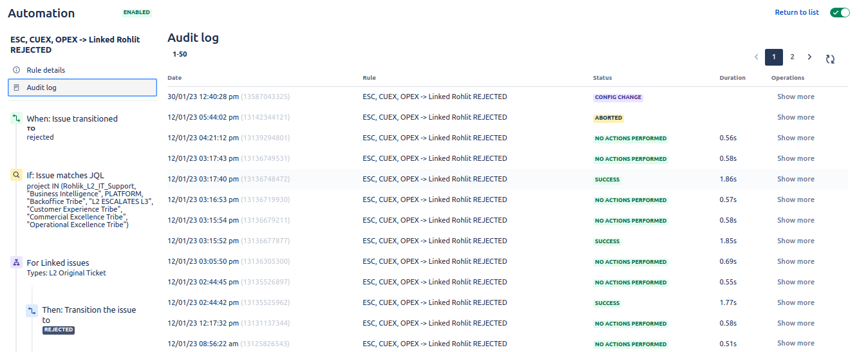Viewport: 868px width, 352px height.
Task: Click the yellow JQL condition magnifier icon
Action: [16, 175]
